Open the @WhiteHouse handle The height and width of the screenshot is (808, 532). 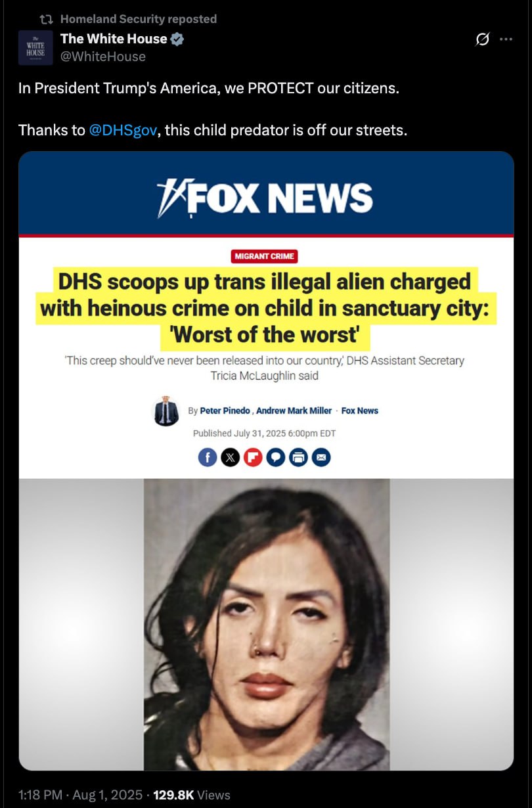click(103, 56)
